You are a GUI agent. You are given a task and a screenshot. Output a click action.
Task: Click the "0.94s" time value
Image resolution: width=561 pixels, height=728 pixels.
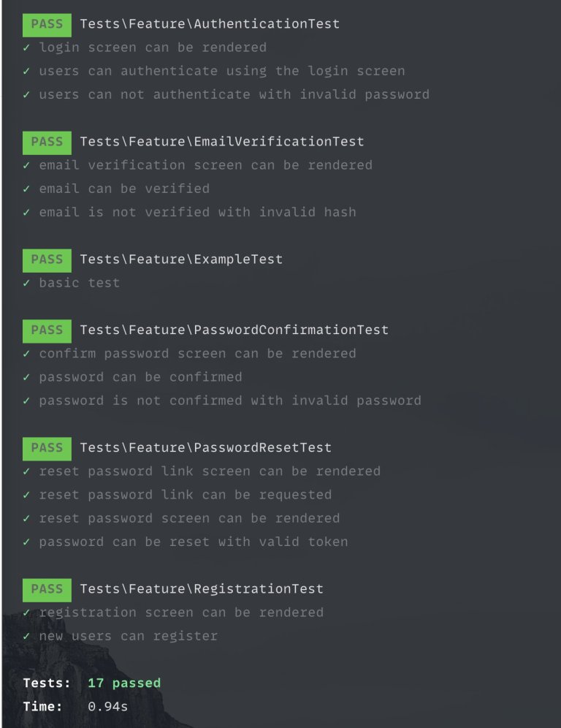[107, 707]
